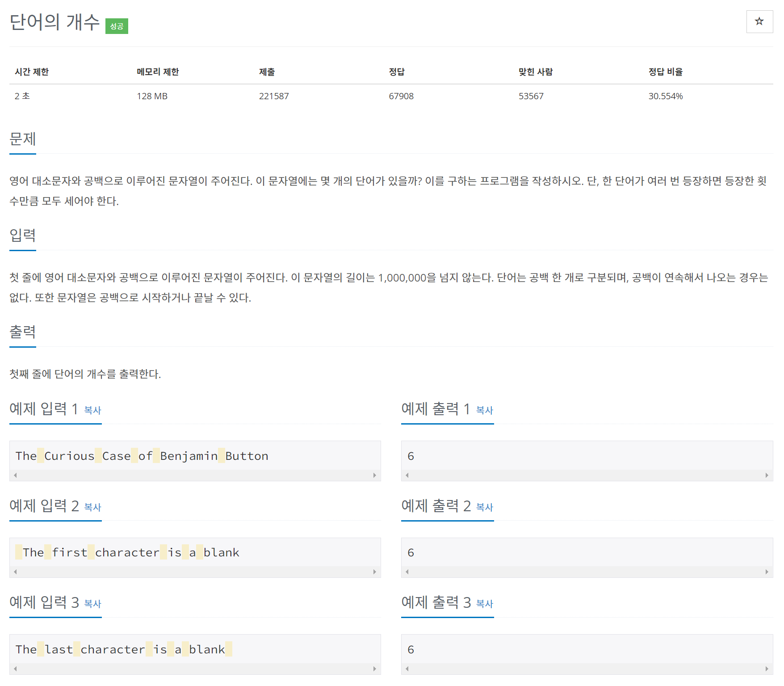Click right scroll arrow in example output 1
The image size is (784, 686).
(767, 475)
